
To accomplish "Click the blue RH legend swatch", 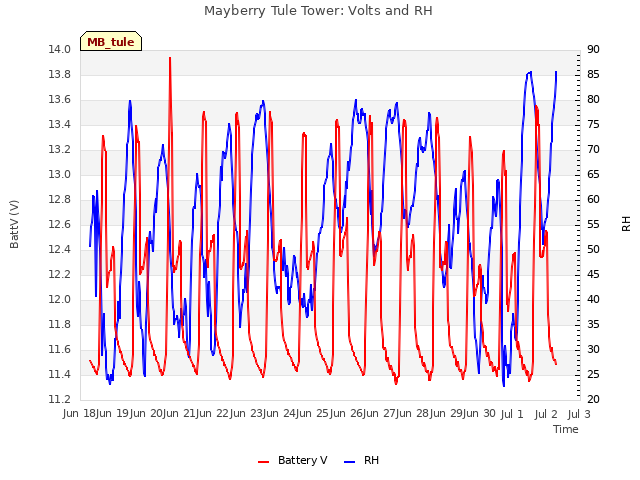I will 350,462.
